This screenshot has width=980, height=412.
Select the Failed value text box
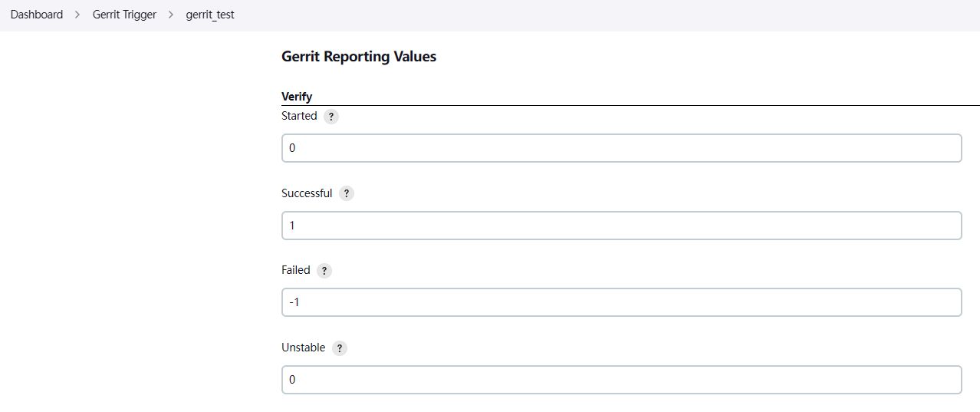[621, 302]
